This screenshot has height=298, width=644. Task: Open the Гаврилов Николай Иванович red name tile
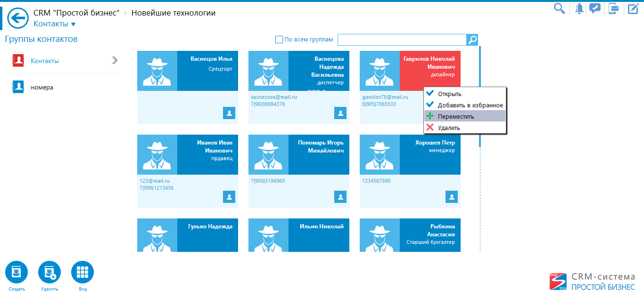(x=430, y=71)
